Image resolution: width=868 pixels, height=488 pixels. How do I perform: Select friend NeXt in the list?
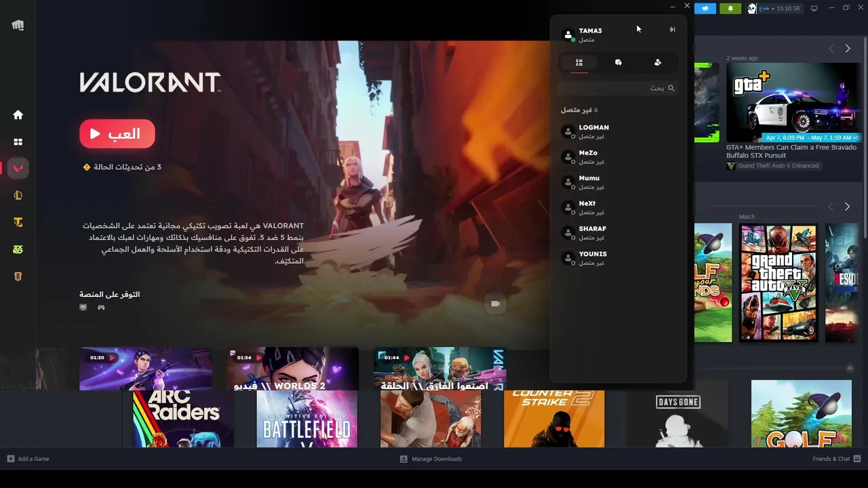[618, 207]
